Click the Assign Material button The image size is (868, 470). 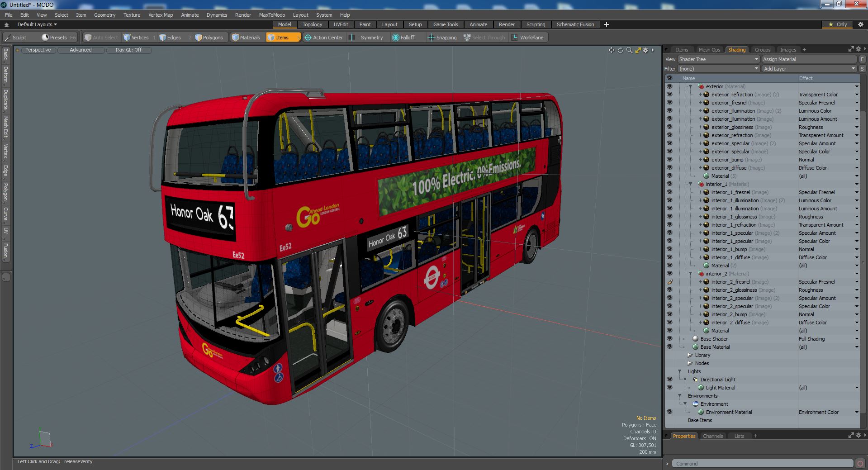pyautogui.click(x=809, y=59)
